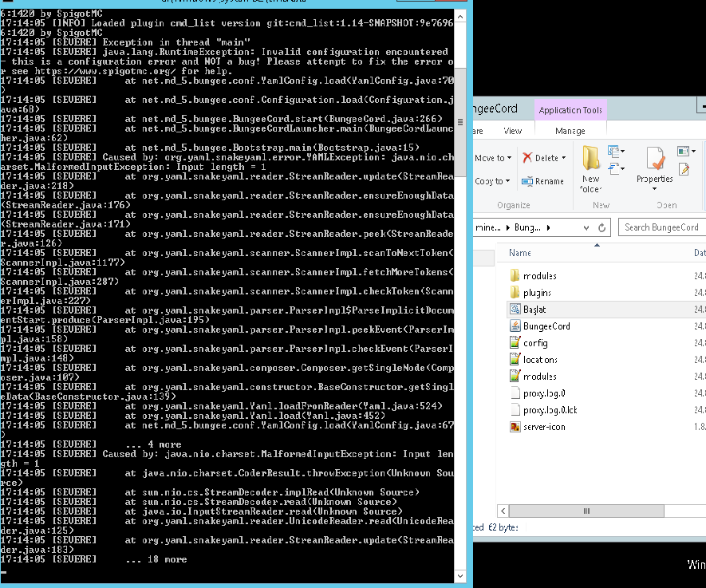706x588 pixels.
Task: Expand the Move to dropdown
Action: pyautogui.click(x=509, y=158)
